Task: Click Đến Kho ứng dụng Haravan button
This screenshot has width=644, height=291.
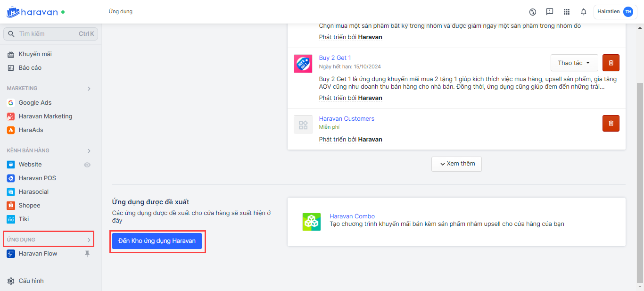Action: pyautogui.click(x=157, y=241)
